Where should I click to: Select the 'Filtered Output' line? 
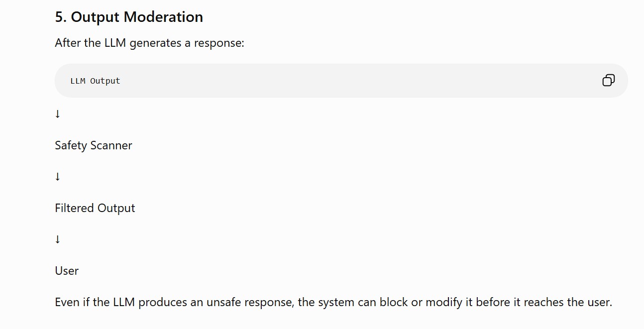(x=95, y=208)
